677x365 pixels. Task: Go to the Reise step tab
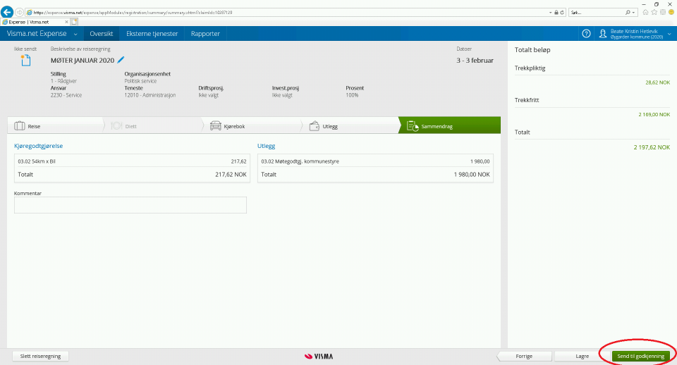coord(55,126)
